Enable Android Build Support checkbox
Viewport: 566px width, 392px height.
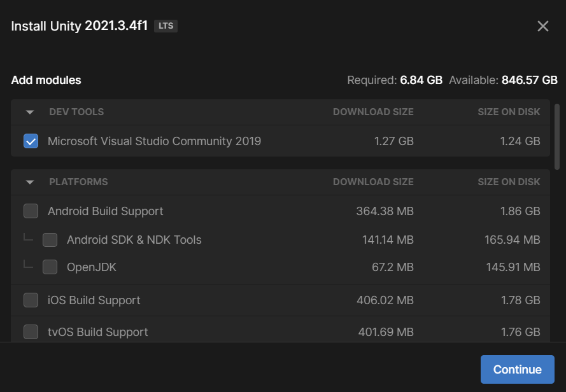31,211
